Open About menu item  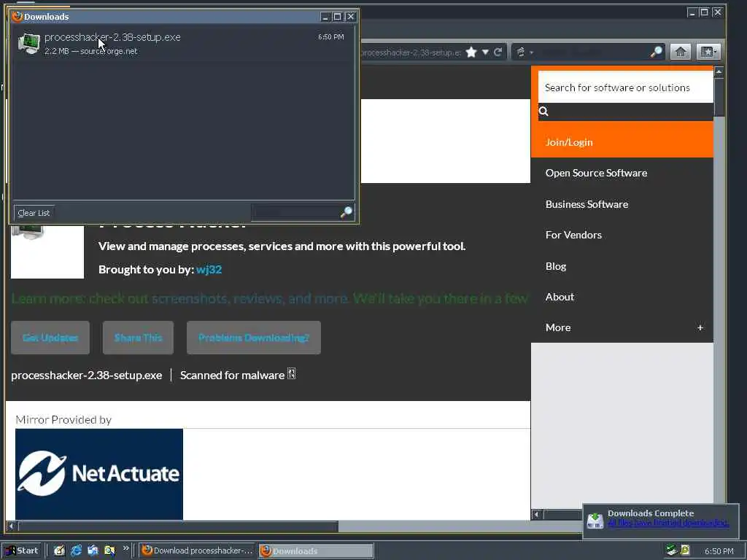click(x=622, y=297)
